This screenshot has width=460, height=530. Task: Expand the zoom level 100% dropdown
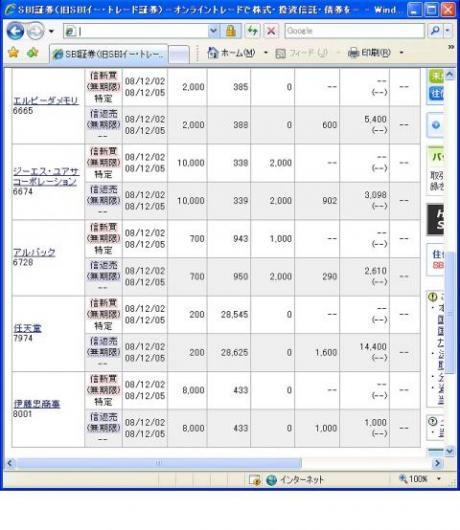(x=439, y=479)
